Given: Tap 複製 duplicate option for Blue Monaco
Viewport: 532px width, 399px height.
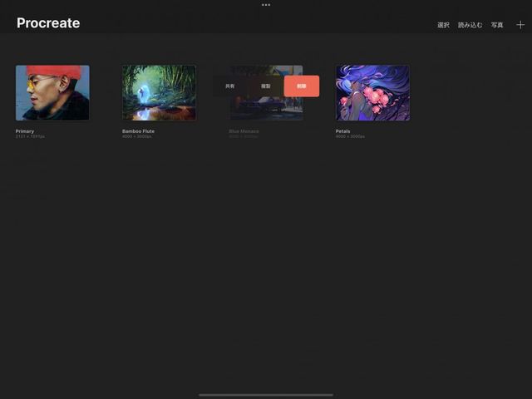Looking at the screenshot, I should pos(266,86).
